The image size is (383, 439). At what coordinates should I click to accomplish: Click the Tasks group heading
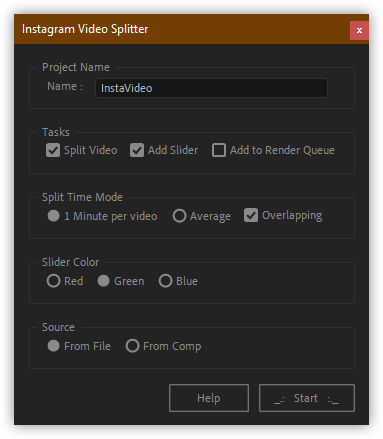tap(56, 132)
